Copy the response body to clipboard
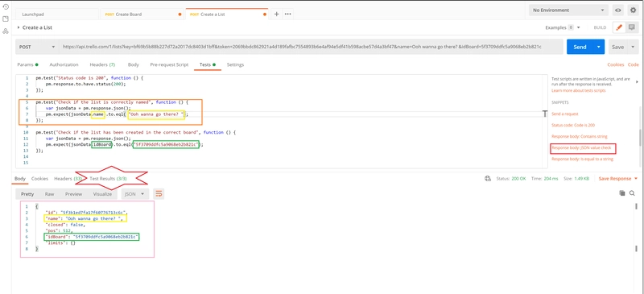Screen dimensions: 644x294 (621, 193)
